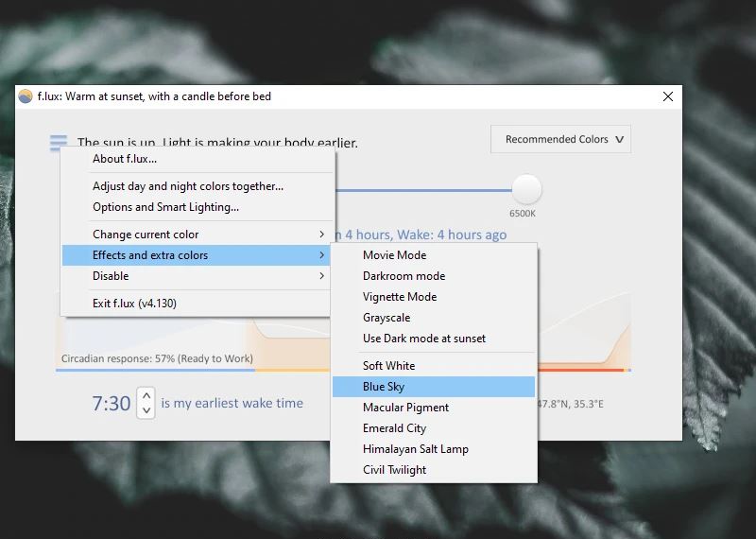Expand the Change current color submenu

[x=198, y=235]
